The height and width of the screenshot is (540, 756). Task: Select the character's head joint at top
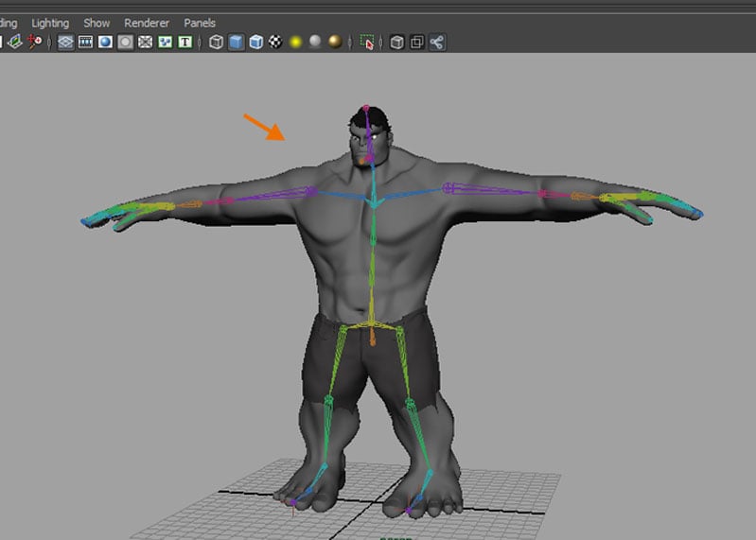click(x=366, y=109)
